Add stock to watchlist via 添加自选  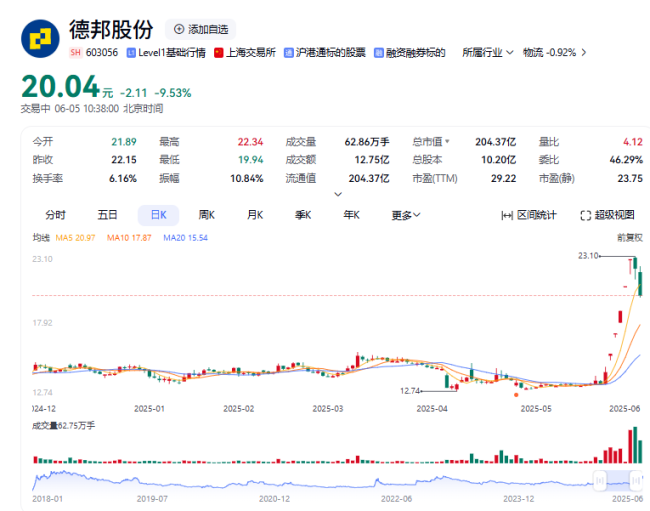pyautogui.click(x=201, y=29)
